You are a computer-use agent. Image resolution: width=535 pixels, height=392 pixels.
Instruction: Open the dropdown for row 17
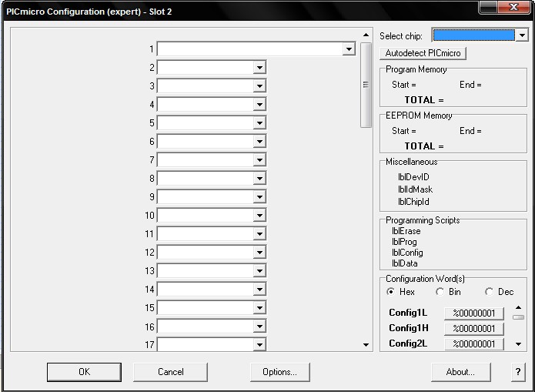259,344
